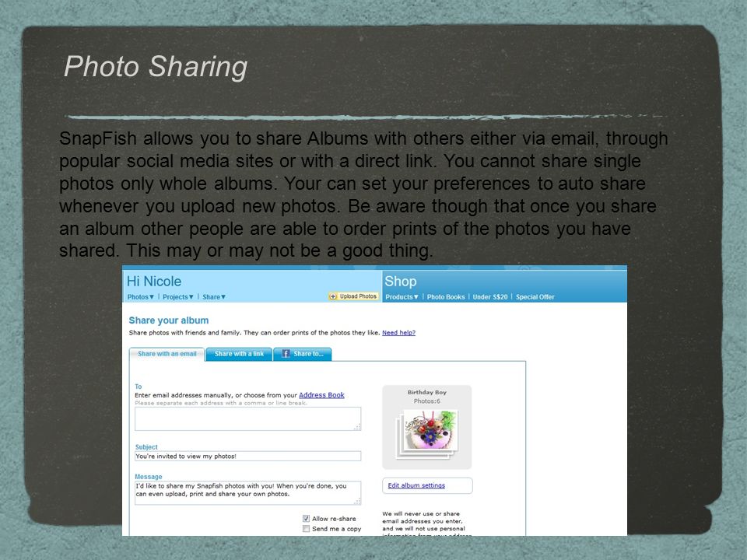Screen dimensions: 747x560
Task: Click into the Message text area
Action: (x=247, y=493)
